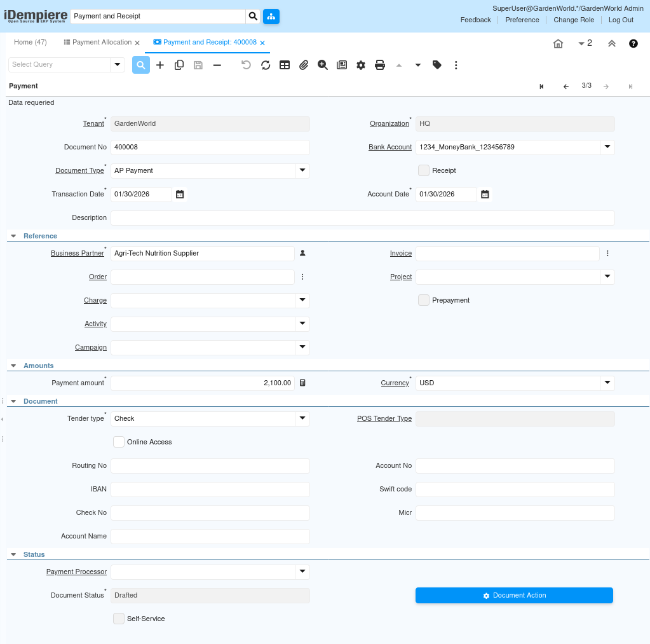Enable Online Access for the payment
650x644 pixels.
pyautogui.click(x=118, y=441)
